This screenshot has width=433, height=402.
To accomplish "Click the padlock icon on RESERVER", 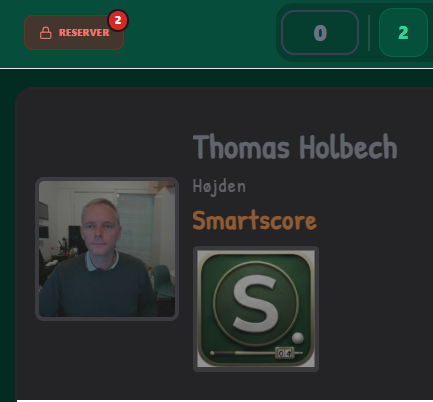I will [46, 33].
